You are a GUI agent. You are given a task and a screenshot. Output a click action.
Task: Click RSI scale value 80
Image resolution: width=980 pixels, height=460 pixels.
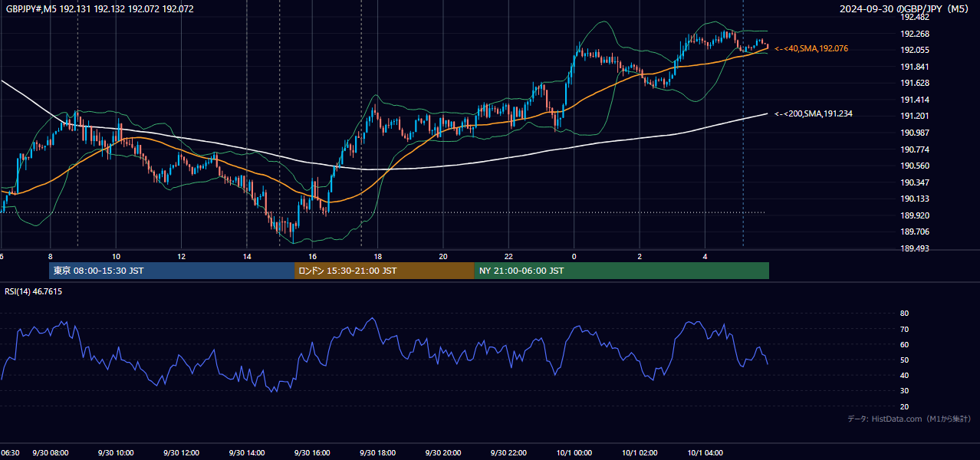[x=904, y=314]
